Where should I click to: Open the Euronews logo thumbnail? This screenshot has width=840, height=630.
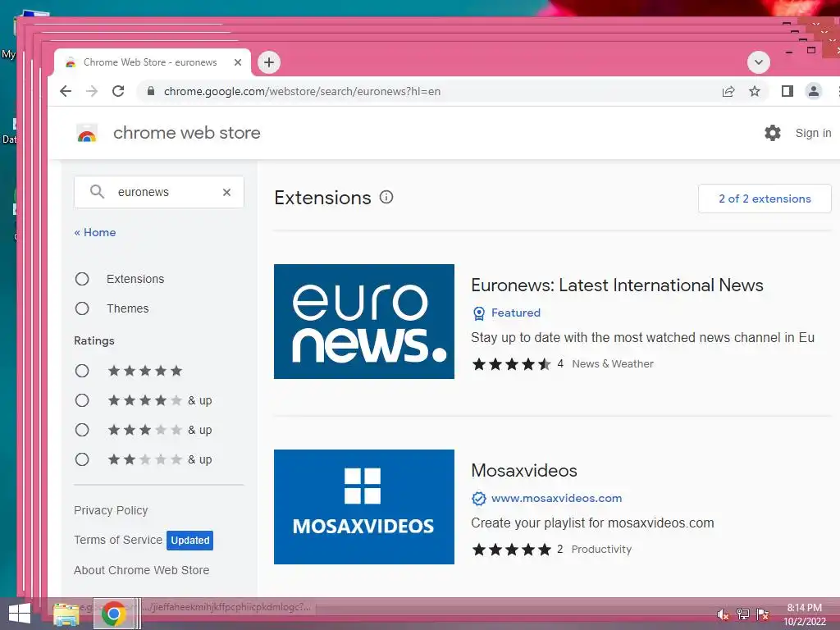[363, 322]
